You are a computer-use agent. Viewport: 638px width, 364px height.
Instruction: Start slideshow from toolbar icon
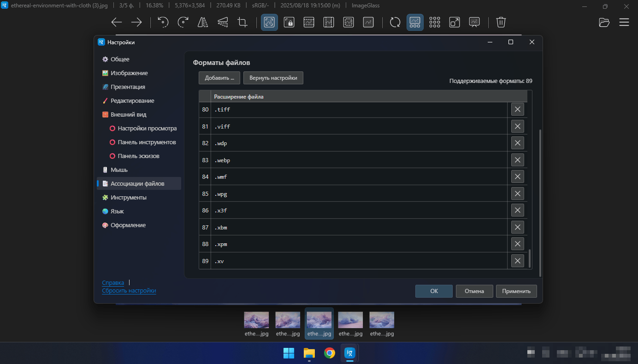click(474, 22)
